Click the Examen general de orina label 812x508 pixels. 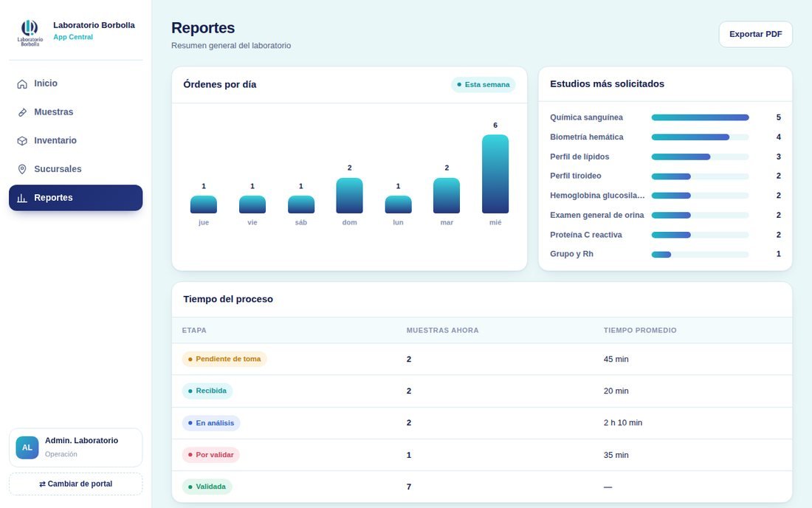click(597, 216)
